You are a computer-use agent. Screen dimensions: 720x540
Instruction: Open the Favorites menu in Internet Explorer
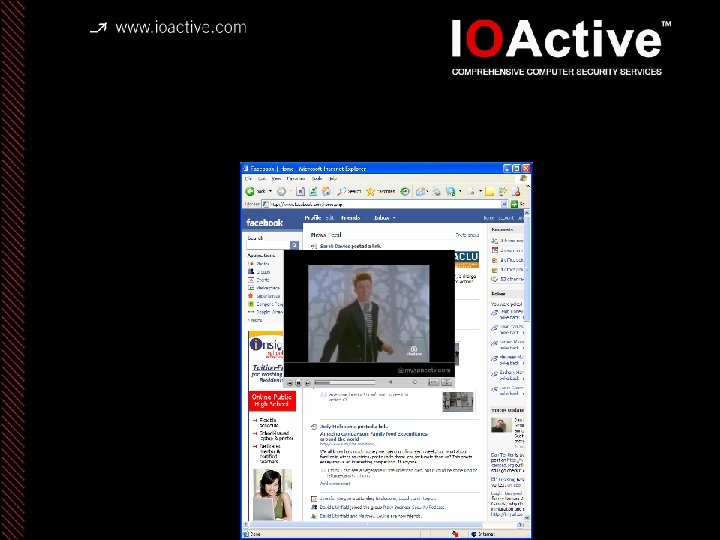coord(296,179)
